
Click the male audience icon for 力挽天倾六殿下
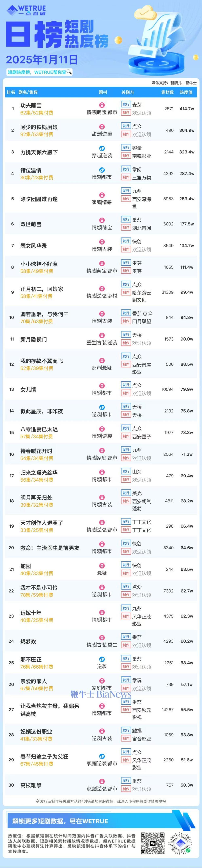pos(102,148)
